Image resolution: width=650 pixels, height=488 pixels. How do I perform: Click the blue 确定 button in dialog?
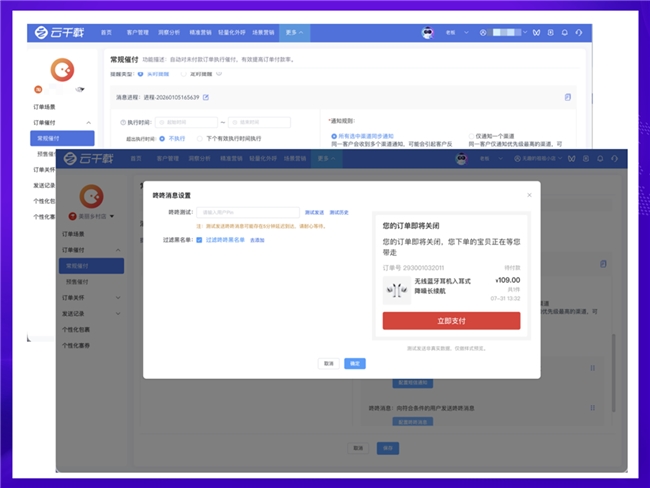354,363
